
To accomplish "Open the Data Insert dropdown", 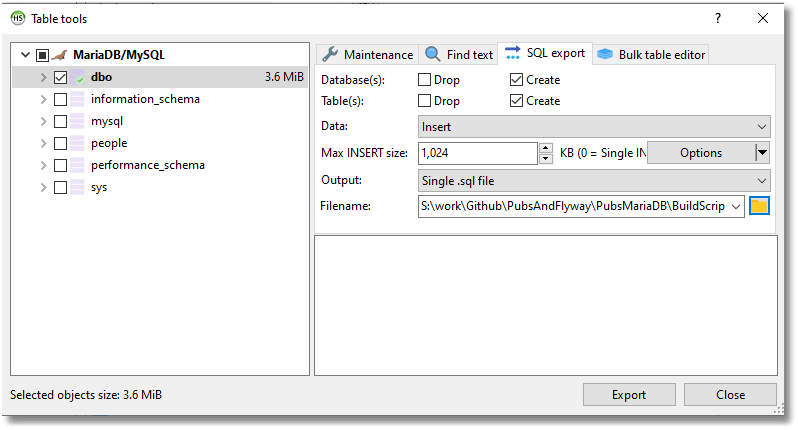I will tap(594, 127).
